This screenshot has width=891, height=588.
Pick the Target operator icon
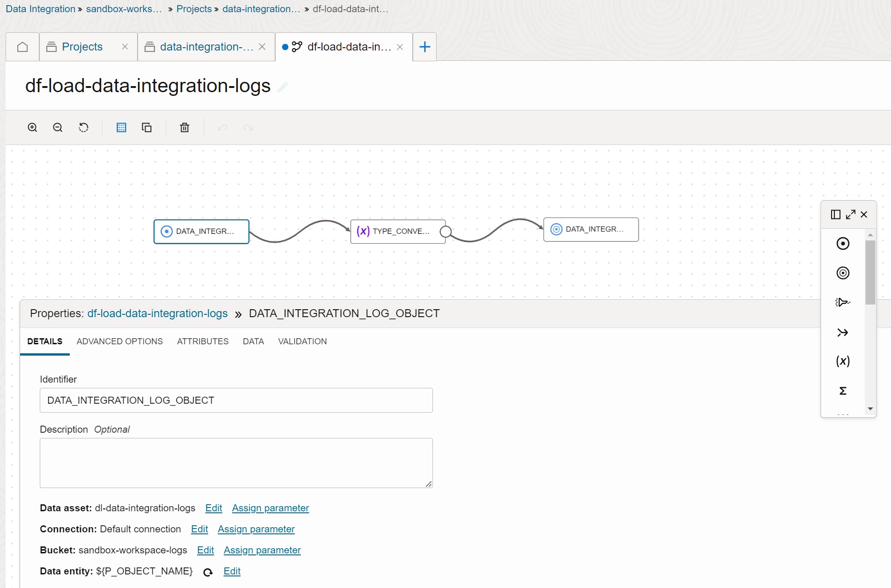[843, 273]
